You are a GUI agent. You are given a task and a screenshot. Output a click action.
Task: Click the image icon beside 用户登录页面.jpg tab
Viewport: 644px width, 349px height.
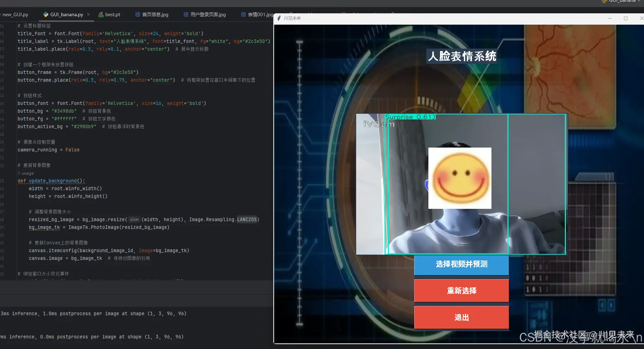(186, 14)
